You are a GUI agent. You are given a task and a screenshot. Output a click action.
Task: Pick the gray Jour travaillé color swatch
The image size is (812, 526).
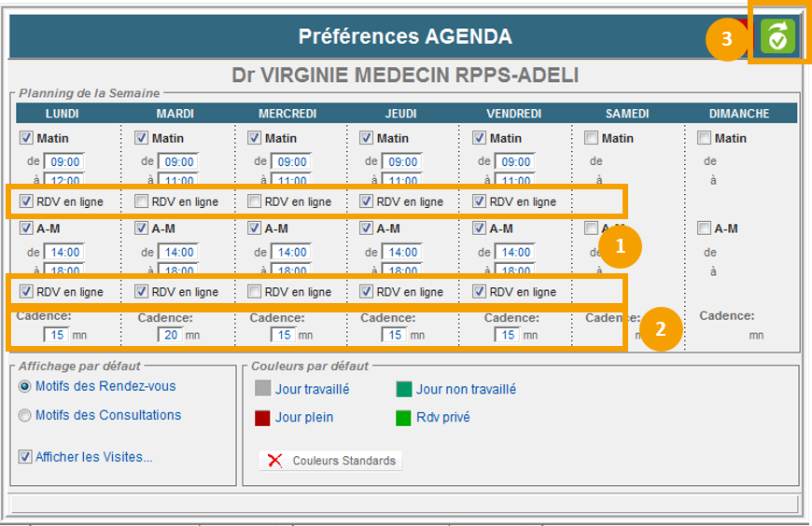pos(262,389)
